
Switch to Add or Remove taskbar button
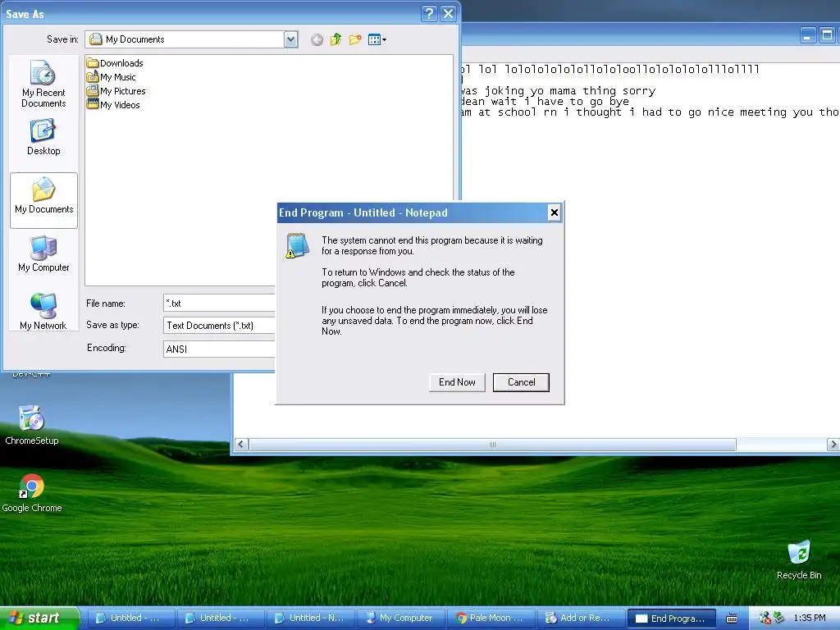581,619
